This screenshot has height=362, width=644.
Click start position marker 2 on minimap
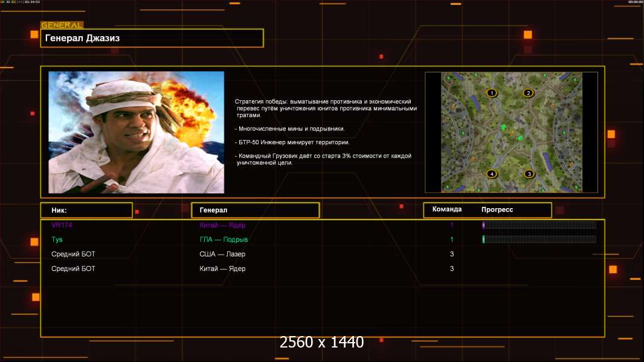(x=528, y=93)
